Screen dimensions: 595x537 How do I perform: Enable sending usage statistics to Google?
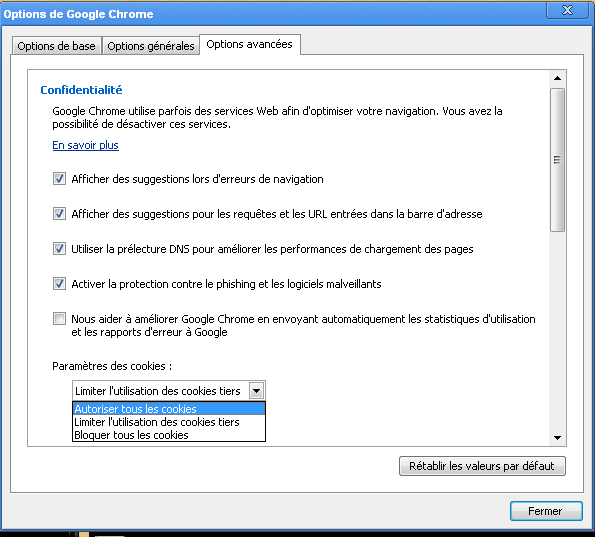(x=59, y=318)
